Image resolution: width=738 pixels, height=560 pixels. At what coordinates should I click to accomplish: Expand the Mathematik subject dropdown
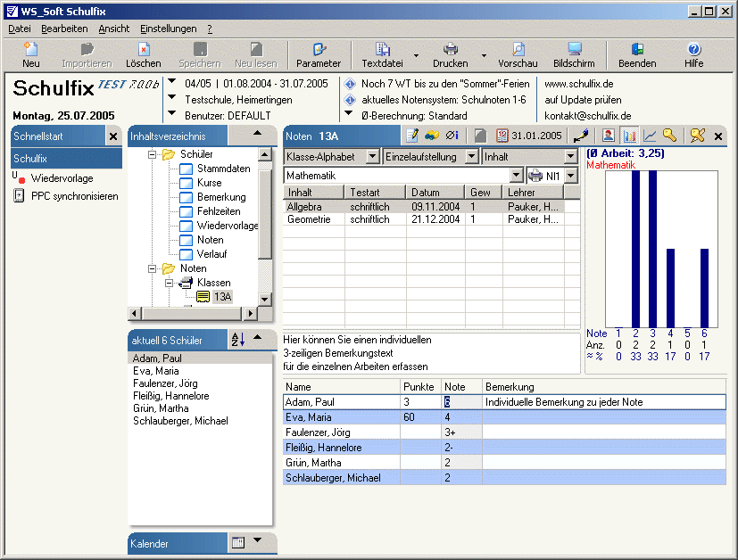pos(515,176)
